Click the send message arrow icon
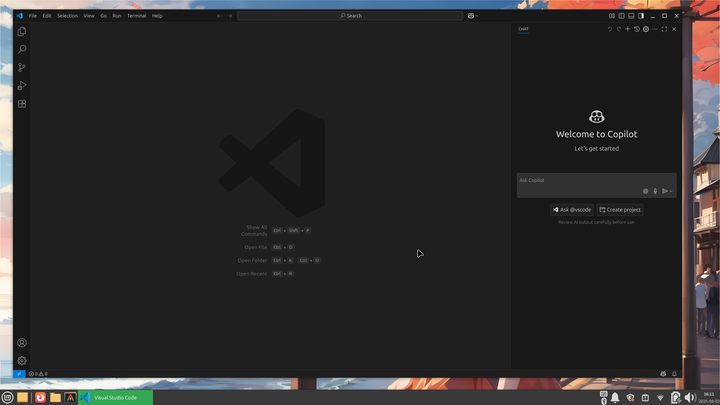Viewport: 720px width, 405px height. [x=664, y=191]
